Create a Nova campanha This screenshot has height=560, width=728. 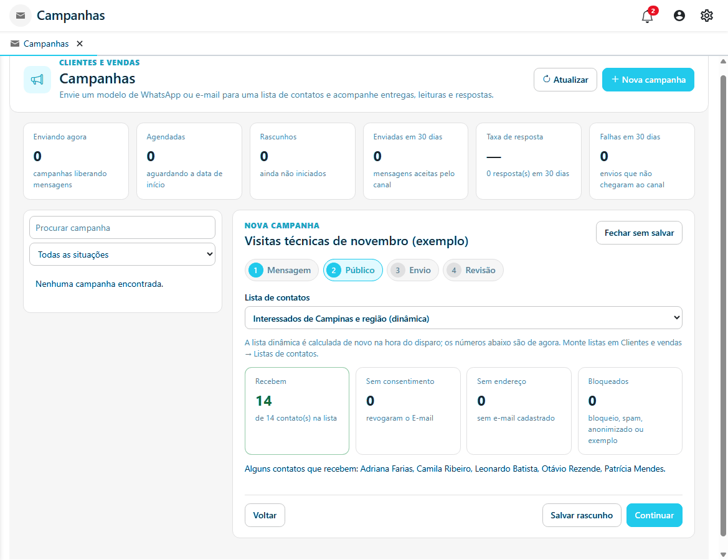(x=648, y=80)
